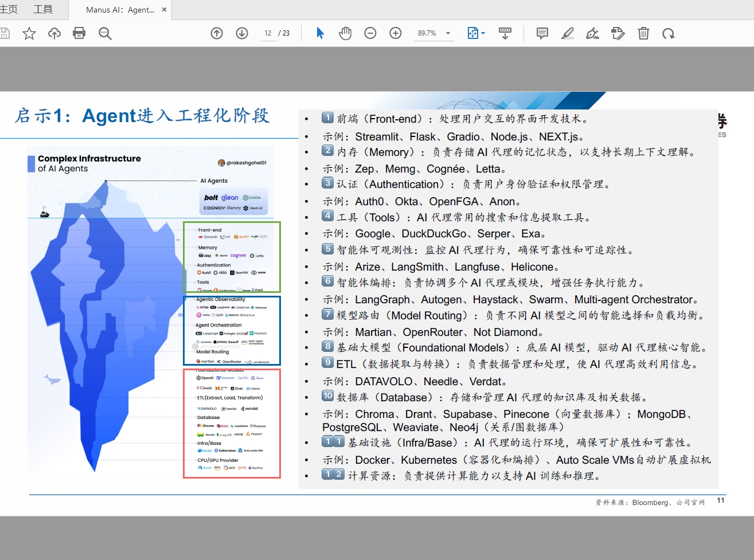The height and width of the screenshot is (560, 754).
Task: Delete with the trash can icon
Action: point(643,33)
